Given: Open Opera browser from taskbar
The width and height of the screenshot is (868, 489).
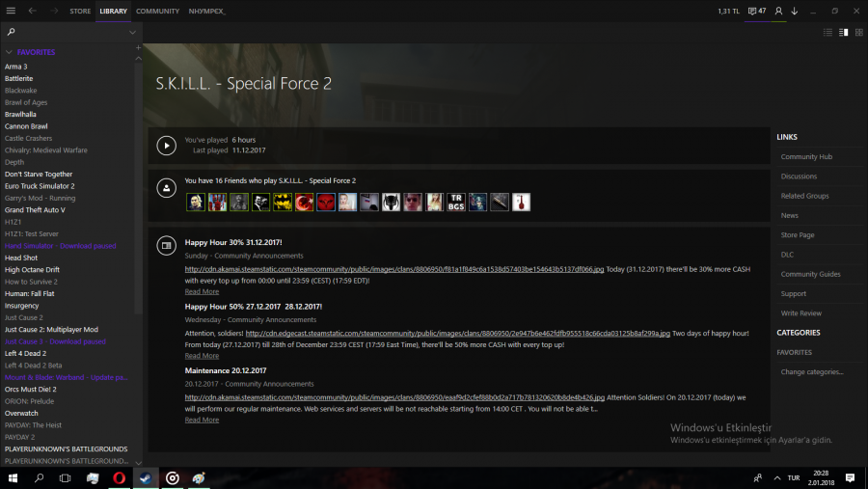Looking at the screenshot, I should 119,478.
